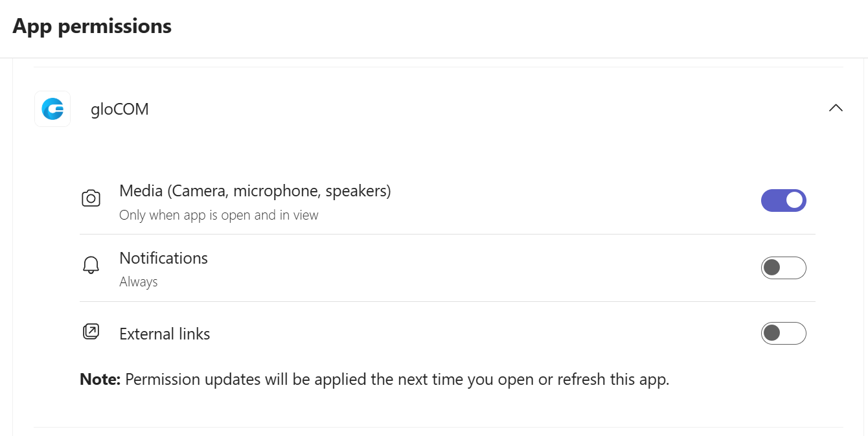868x436 pixels.
Task: Click the External links arrow icon
Action: (91, 330)
